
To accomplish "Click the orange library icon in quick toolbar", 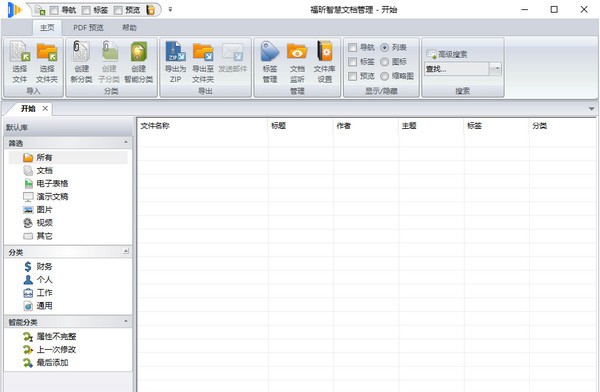I will 151,10.
